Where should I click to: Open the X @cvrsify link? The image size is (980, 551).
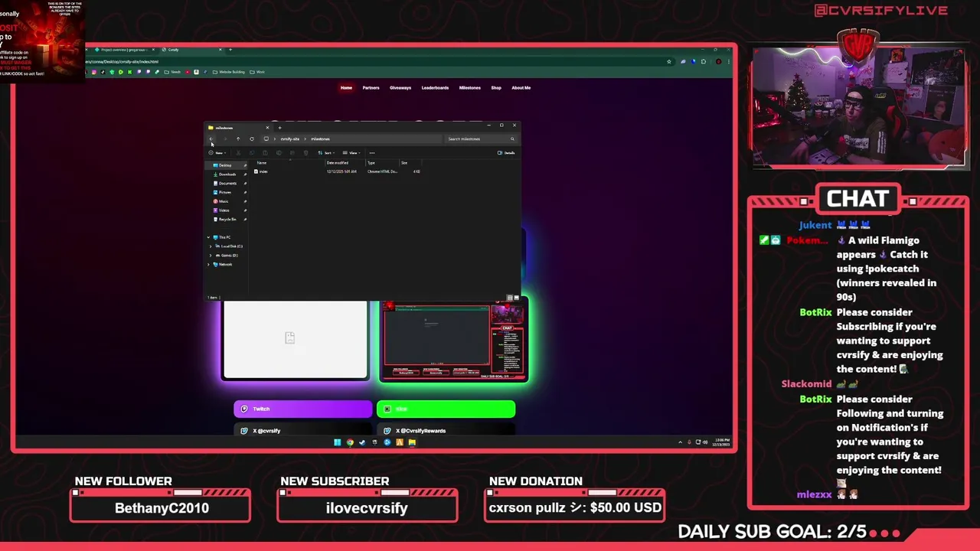pos(302,430)
